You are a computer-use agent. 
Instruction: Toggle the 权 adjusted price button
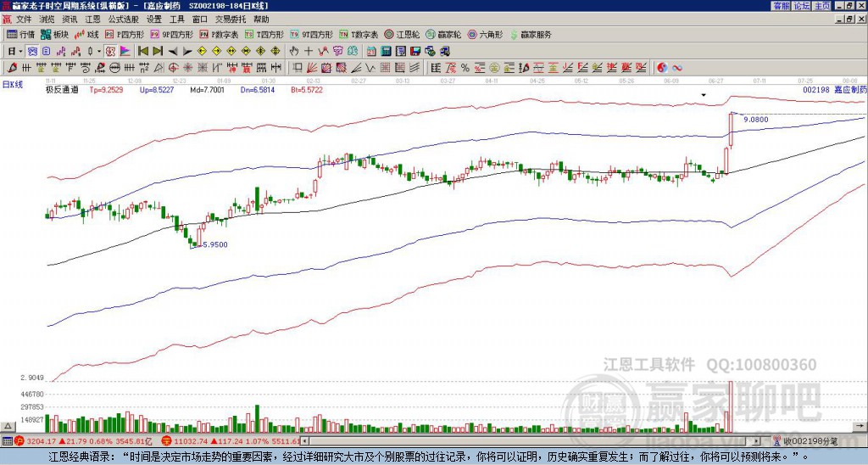(x=110, y=52)
